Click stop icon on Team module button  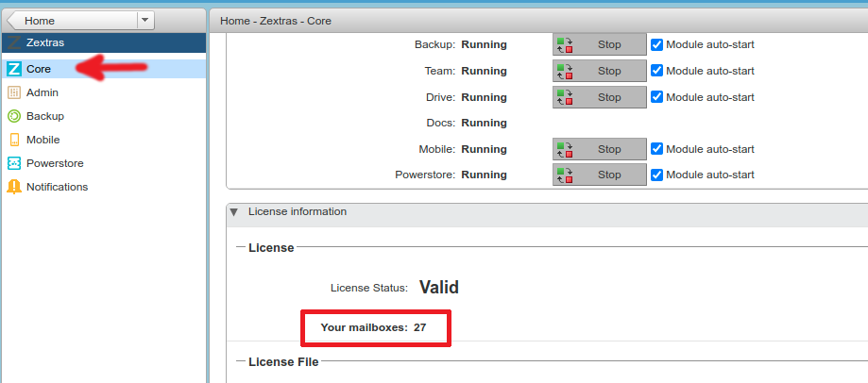click(x=564, y=71)
